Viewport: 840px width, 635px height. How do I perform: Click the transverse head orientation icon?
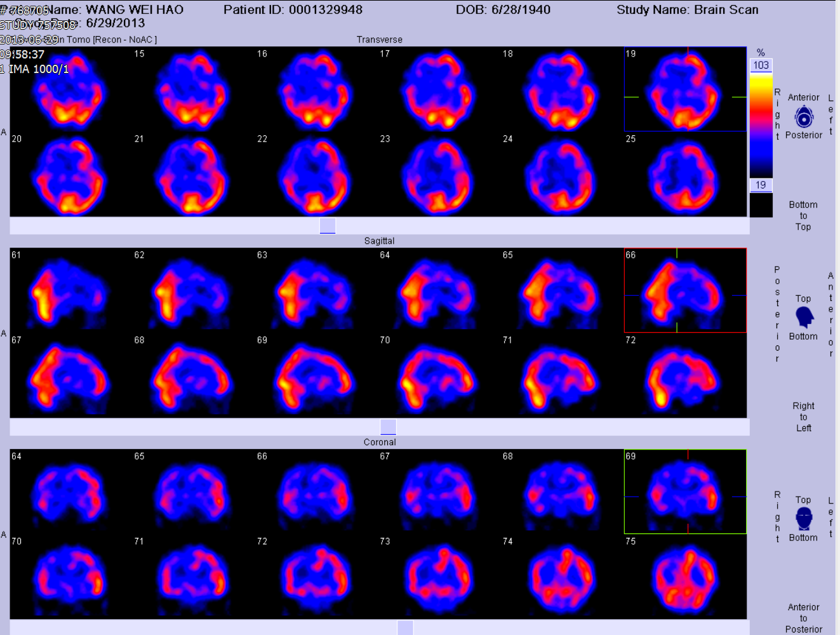[803, 117]
